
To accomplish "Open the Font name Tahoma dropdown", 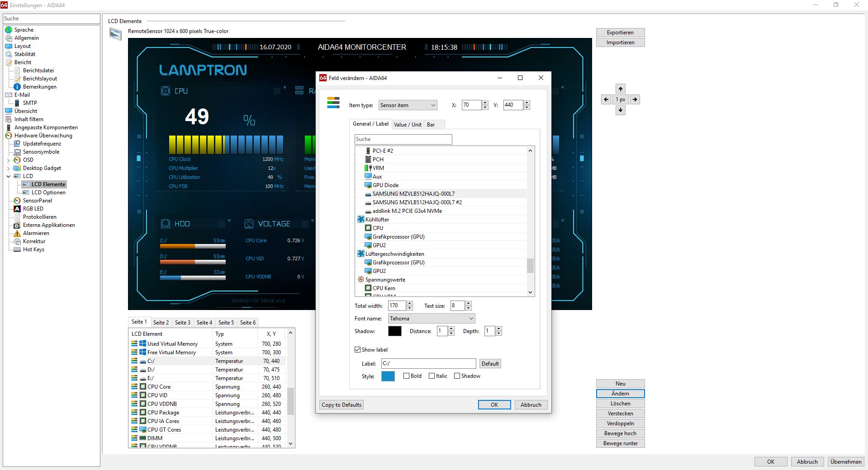I will pos(432,319).
